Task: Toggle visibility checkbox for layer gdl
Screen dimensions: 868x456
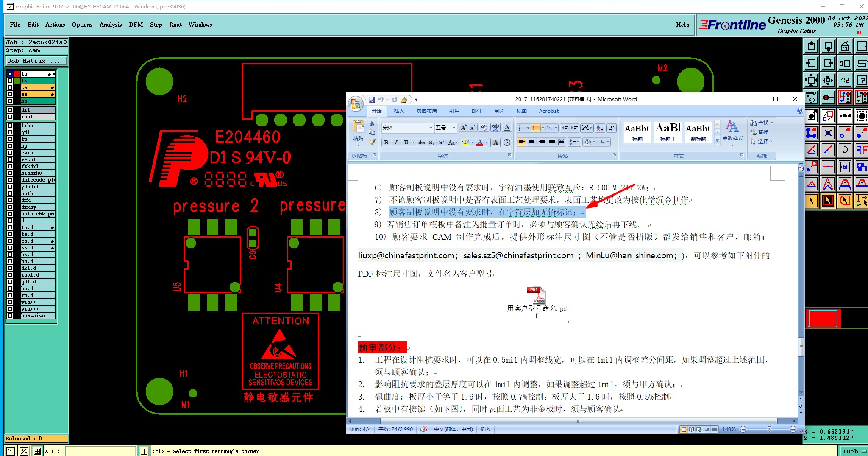Action: 10,132
